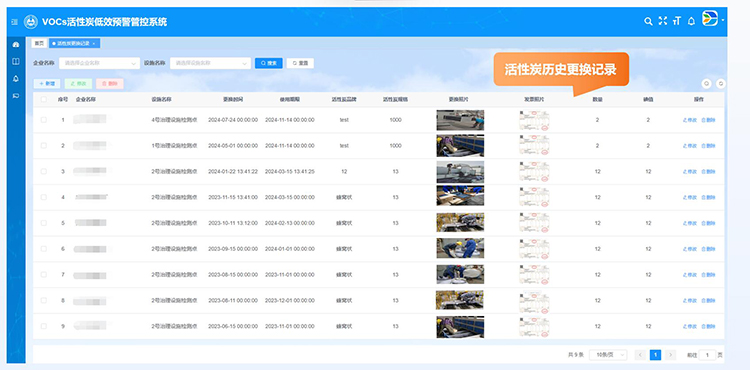
Task: Tick the checkbox for row 1
Action: click(44, 120)
